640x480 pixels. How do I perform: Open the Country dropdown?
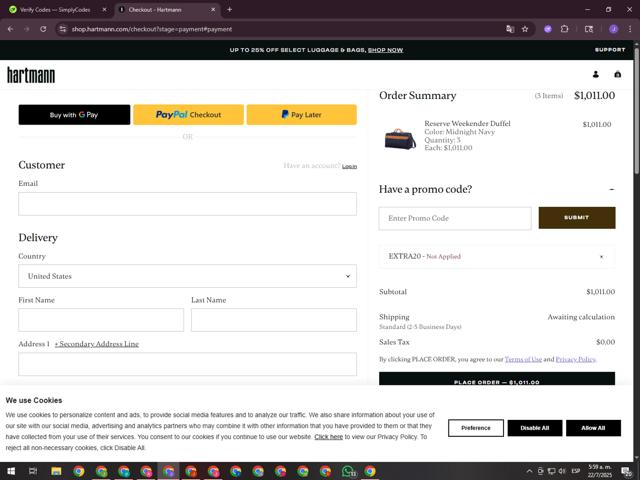pos(187,276)
